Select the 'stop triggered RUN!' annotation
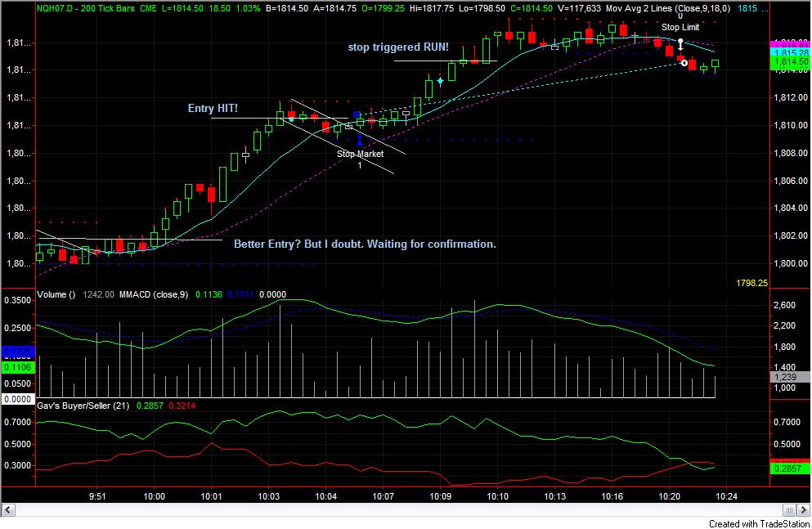This screenshot has height=529, width=812. pos(398,47)
